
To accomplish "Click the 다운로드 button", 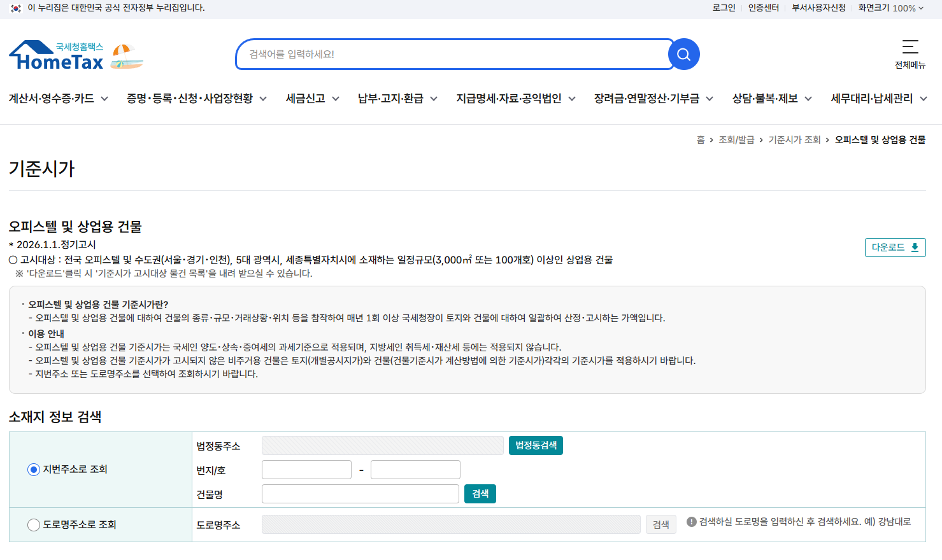I will point(895,248).
